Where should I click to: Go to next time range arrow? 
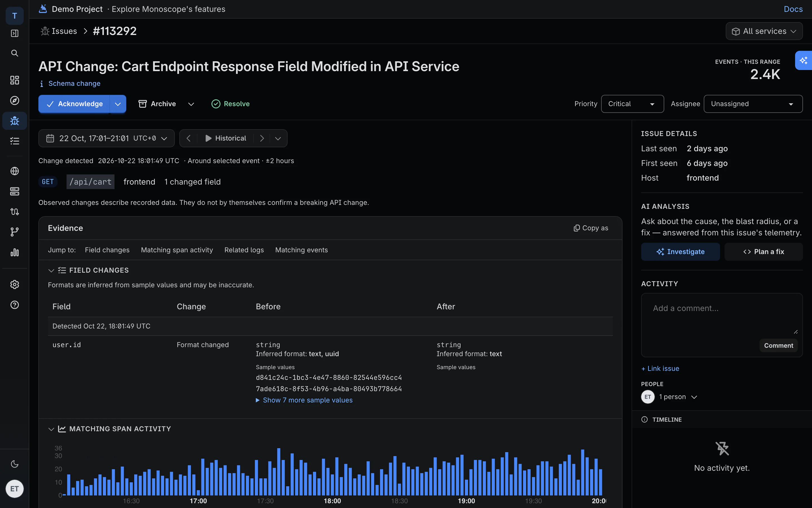coord(262,138)
